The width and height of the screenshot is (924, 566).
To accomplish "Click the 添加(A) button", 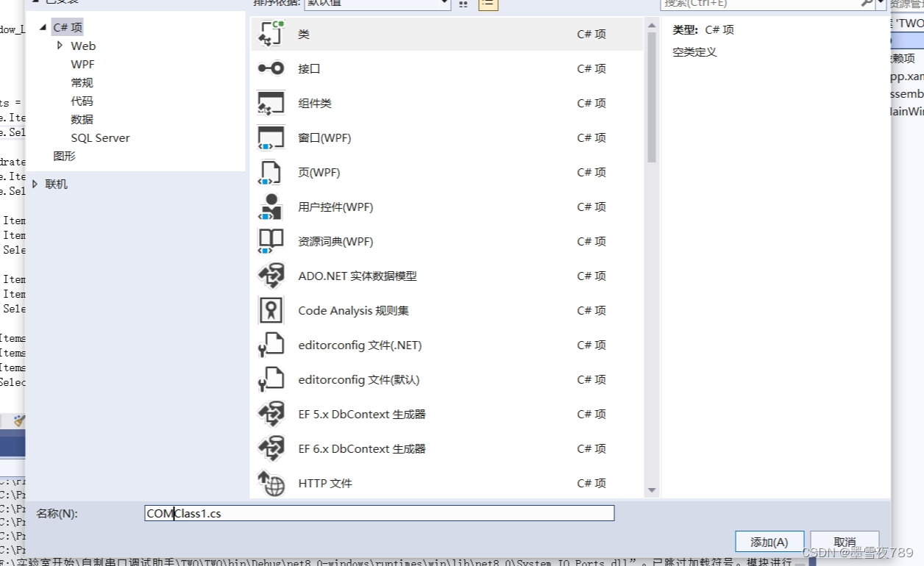I will pos(769,541).
